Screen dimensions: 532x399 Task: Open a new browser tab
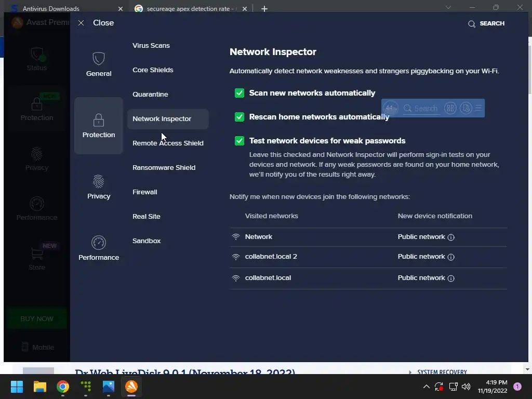coord(264,9)
